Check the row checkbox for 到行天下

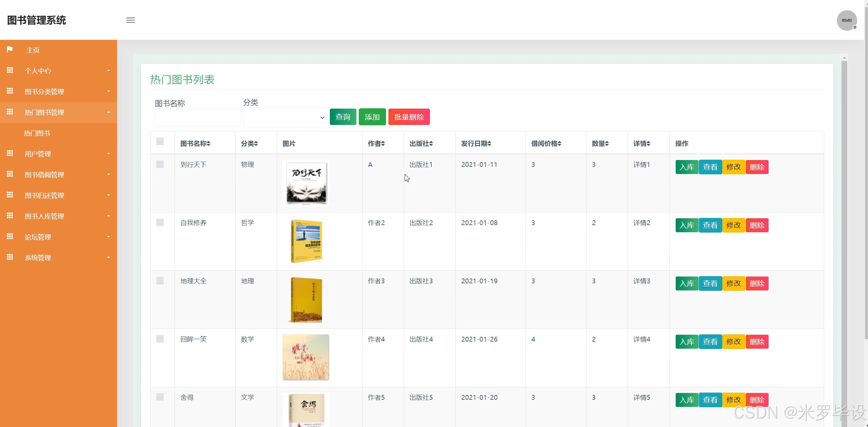(160, 164)
